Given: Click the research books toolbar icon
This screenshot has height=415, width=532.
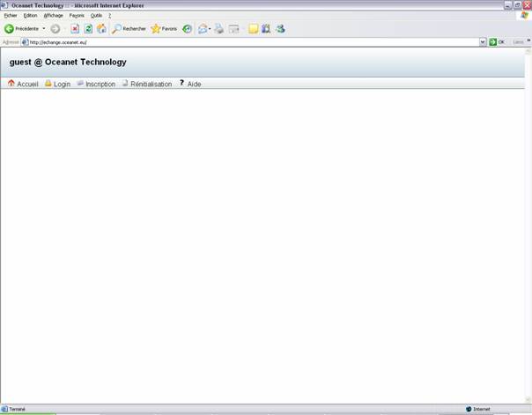Looking at the screenshot, I should (266, 29).
